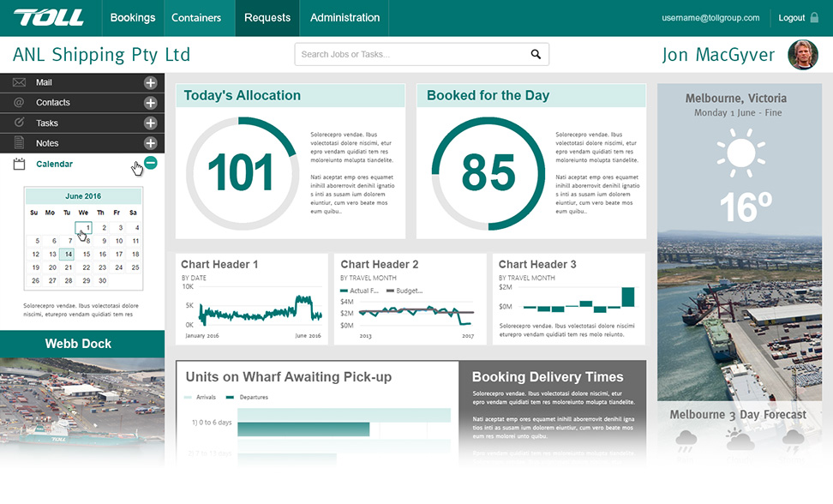Screen dimensions: 833x504
Task: Expand the Contacts section plus button
Action: pyautogui.click(x=150, y=103)
